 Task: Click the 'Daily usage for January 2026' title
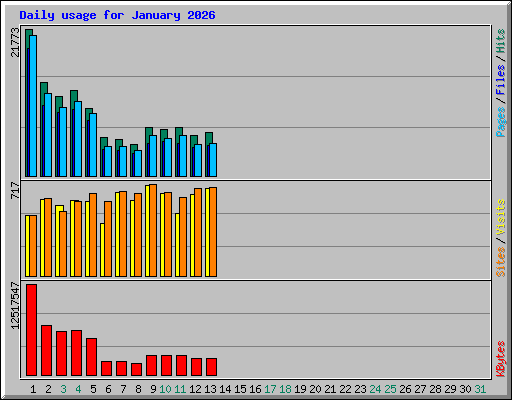117,15
